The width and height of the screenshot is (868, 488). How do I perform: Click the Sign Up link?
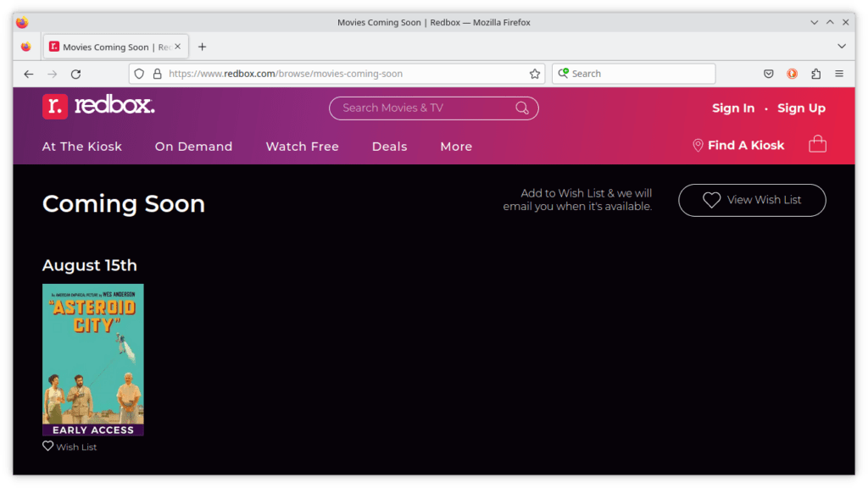pos(801,108)
